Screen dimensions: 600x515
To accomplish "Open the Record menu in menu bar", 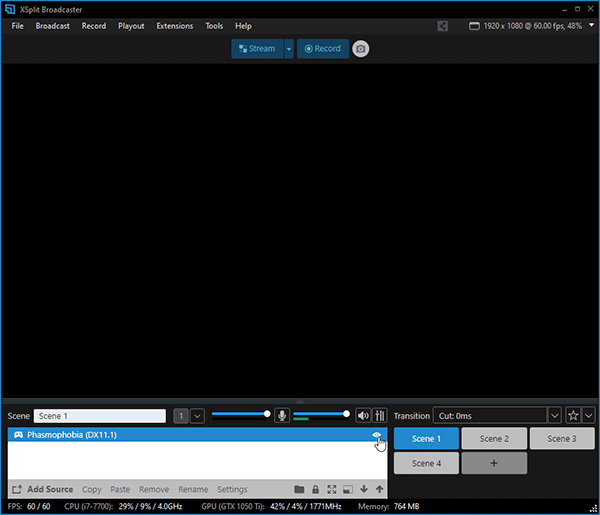I will coord(94,26).
